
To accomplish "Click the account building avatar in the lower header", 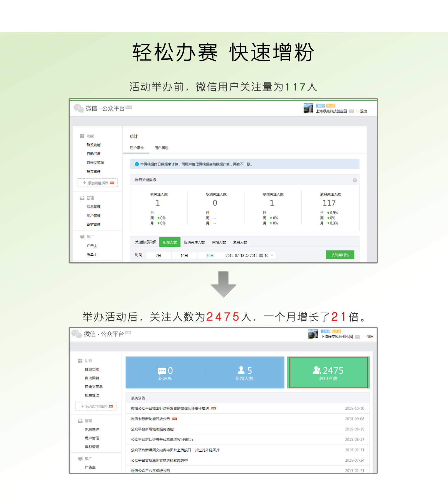I will [x=313, y=334].
